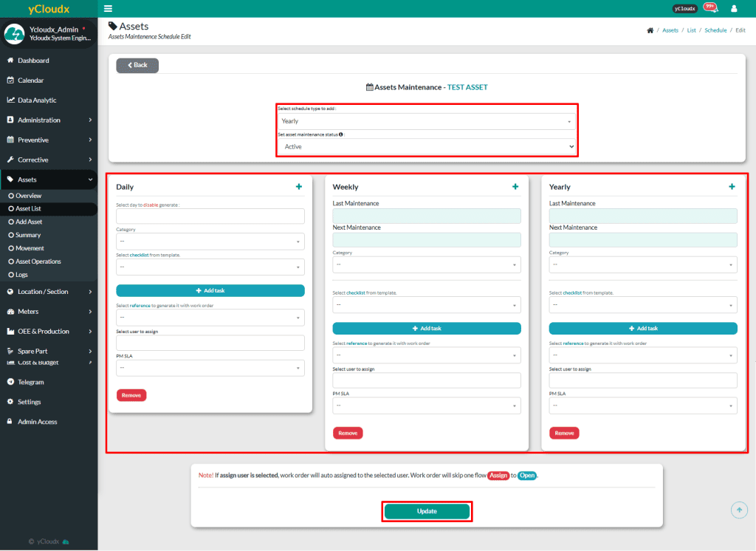Click the Back button

click(x=137, y=65)
